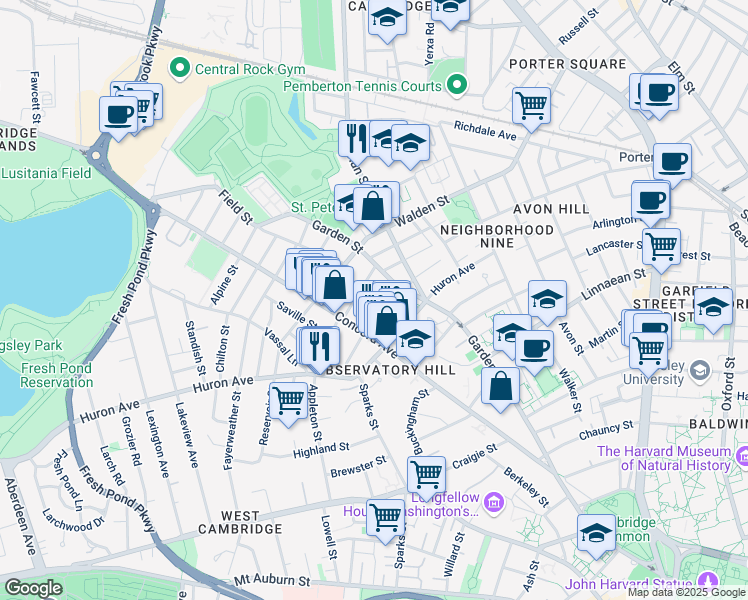Select the Larchwood Dr label

[x=73, y=521]
